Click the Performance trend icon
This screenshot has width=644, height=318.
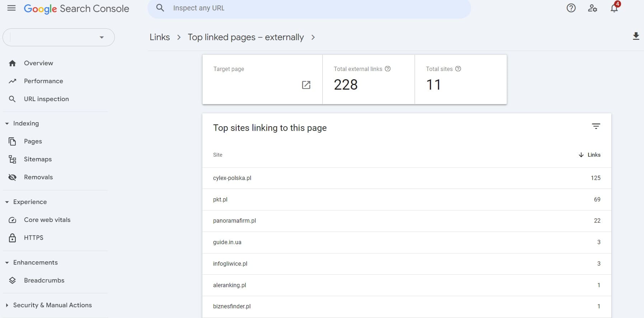pyautogui.click(x=13, y=81)
